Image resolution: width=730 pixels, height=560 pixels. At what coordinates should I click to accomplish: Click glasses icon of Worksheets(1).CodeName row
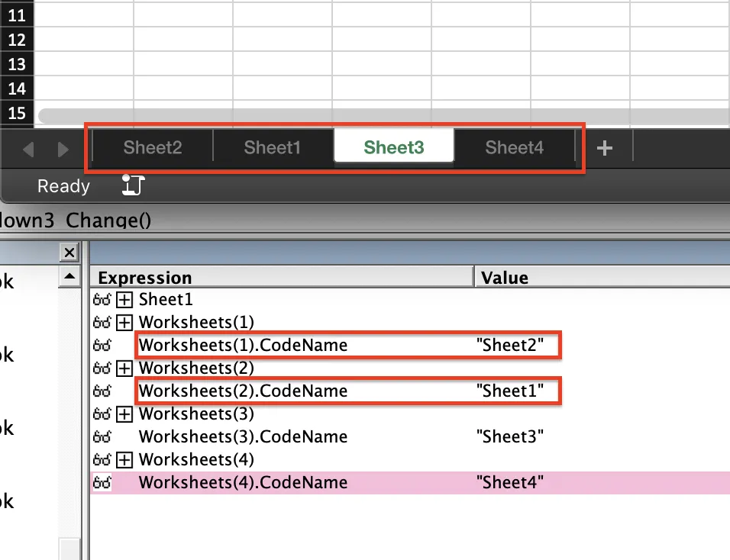[102, 345]
